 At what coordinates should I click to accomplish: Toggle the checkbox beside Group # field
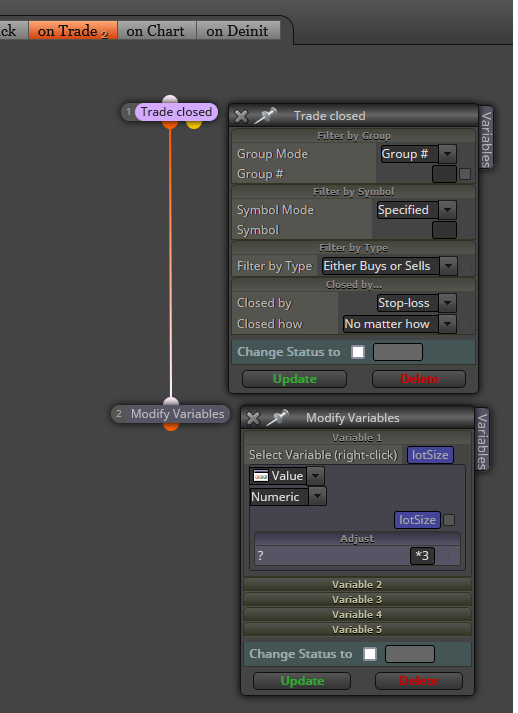tap(465, 174)
